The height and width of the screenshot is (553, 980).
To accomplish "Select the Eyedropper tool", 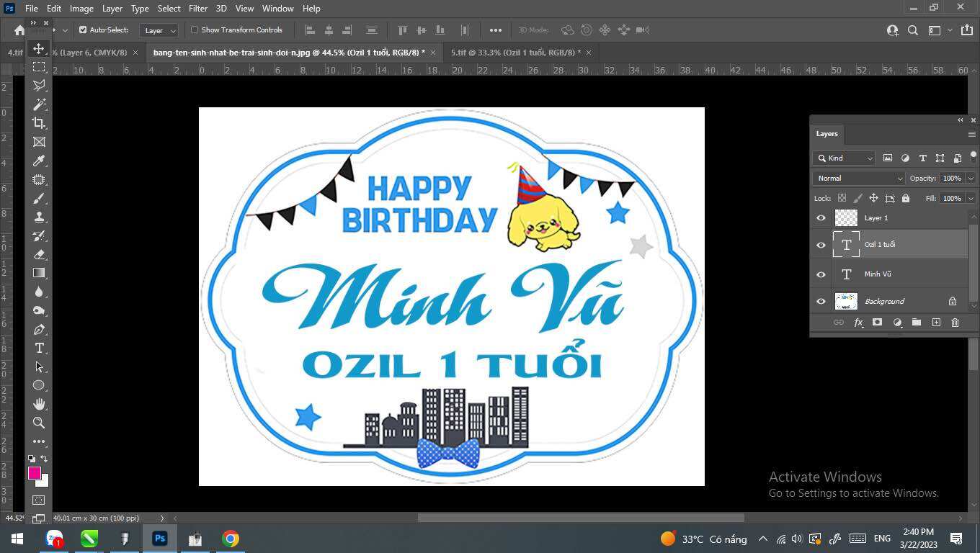I will point(39,161).
